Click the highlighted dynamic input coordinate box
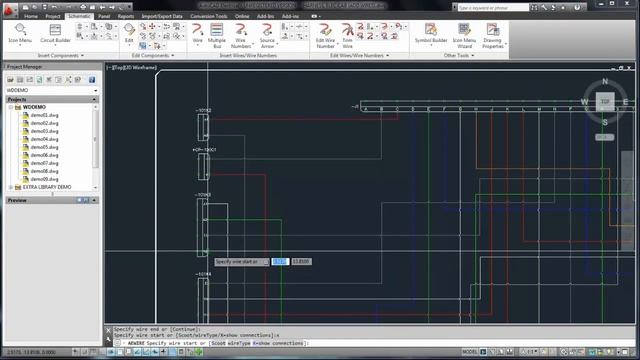Screen dimensions: 640x360 [280, 261]
